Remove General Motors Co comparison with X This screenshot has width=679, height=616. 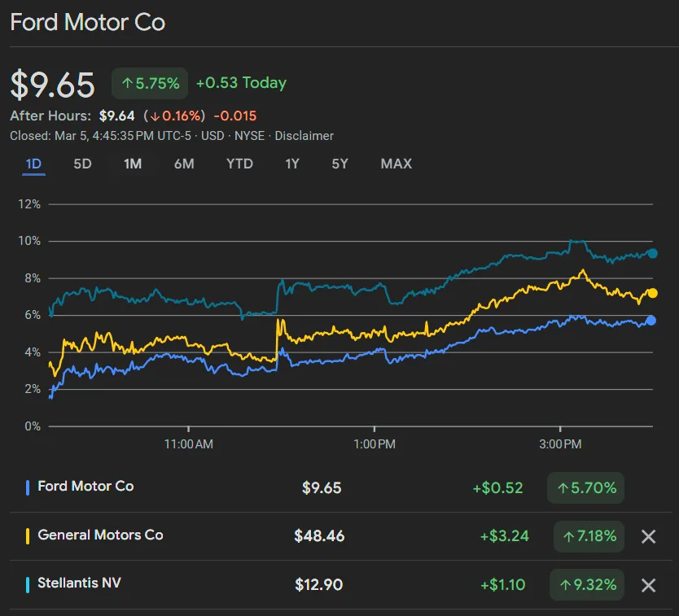tap(648, 536)
